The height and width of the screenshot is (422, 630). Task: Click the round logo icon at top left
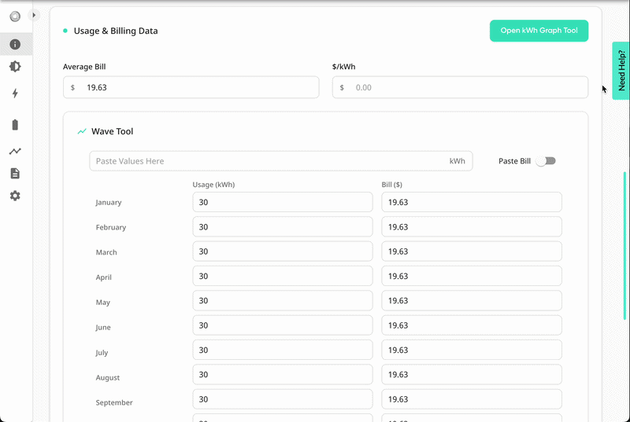pos(15,16)
